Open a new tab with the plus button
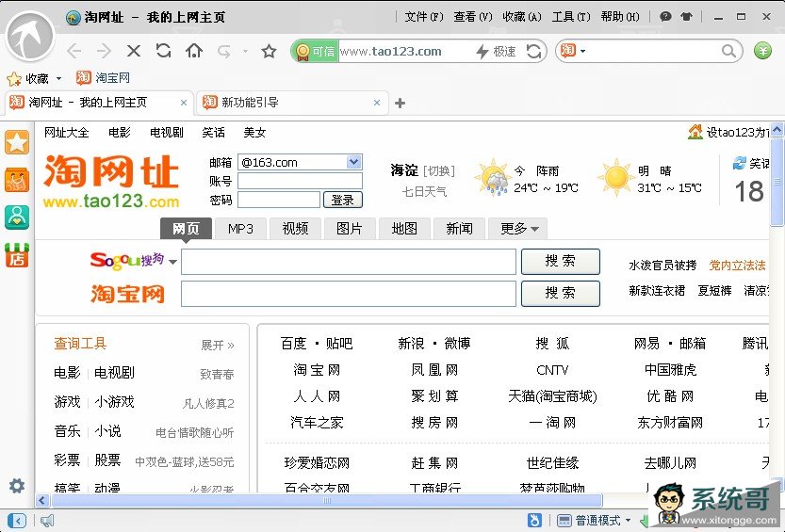The width and height of the screenshot is (785, 532). (400, 103)
